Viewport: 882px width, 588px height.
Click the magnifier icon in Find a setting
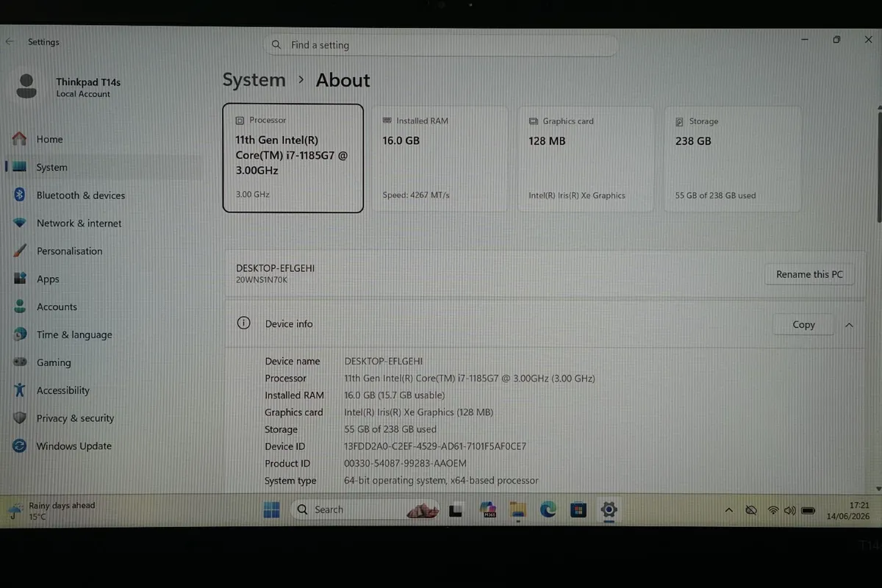coord(276,45)
